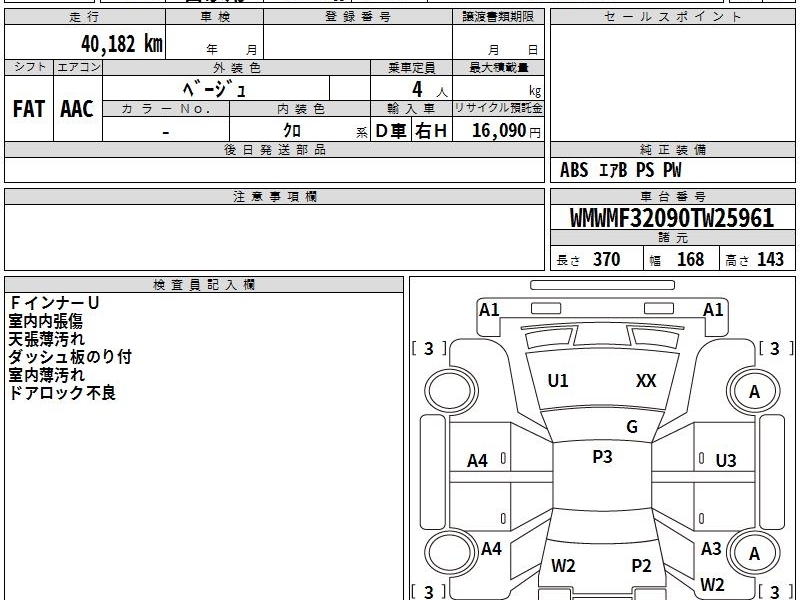Select エアB in the equipment list
The width and height of the screenshot is (800, 600).
pyautogui.click(x=613, y=170)
